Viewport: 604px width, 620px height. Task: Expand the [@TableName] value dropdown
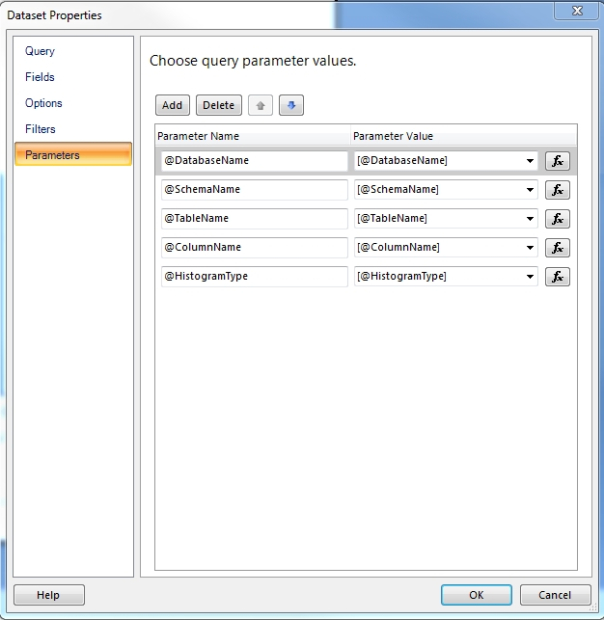pyautogui.click(x=530, y=219)
